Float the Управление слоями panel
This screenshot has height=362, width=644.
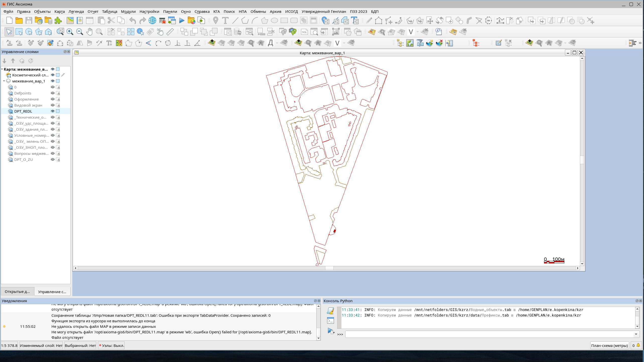[65, 52]
